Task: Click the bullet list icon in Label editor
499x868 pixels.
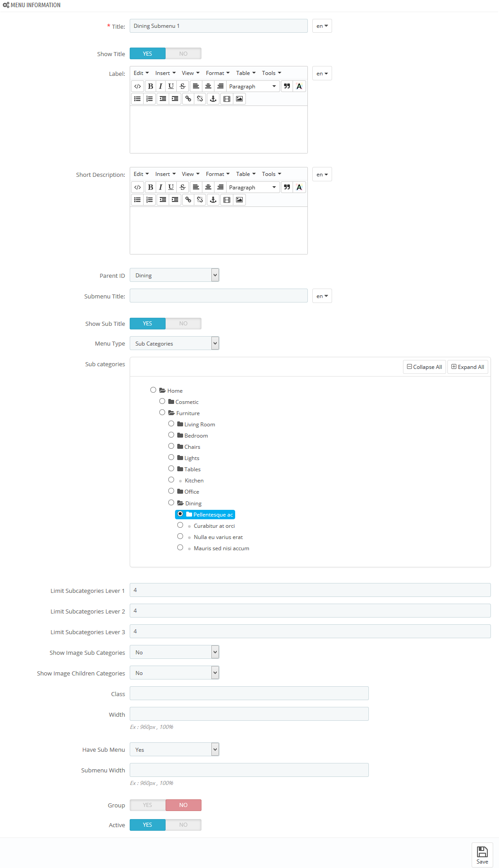Action: 138,99
